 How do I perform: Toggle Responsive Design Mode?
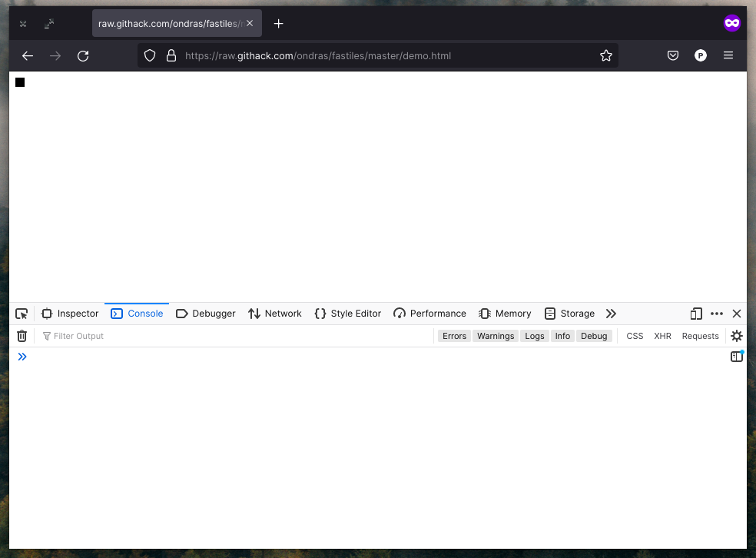(696, 314)
